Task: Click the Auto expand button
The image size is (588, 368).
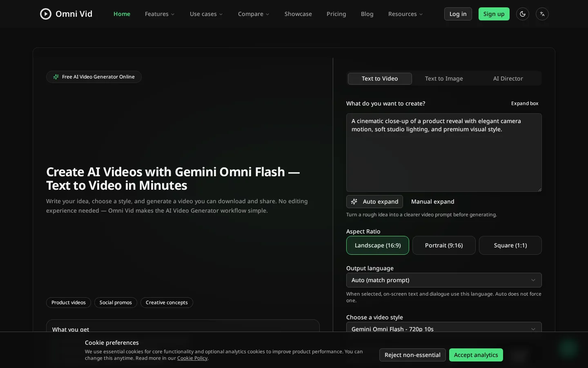Action: point(374,202)
